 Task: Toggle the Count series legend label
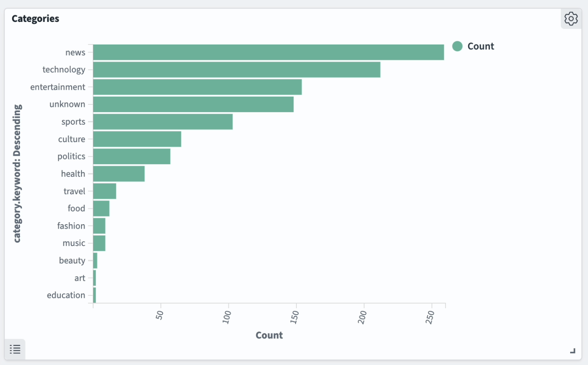click(x=481, y=46)
